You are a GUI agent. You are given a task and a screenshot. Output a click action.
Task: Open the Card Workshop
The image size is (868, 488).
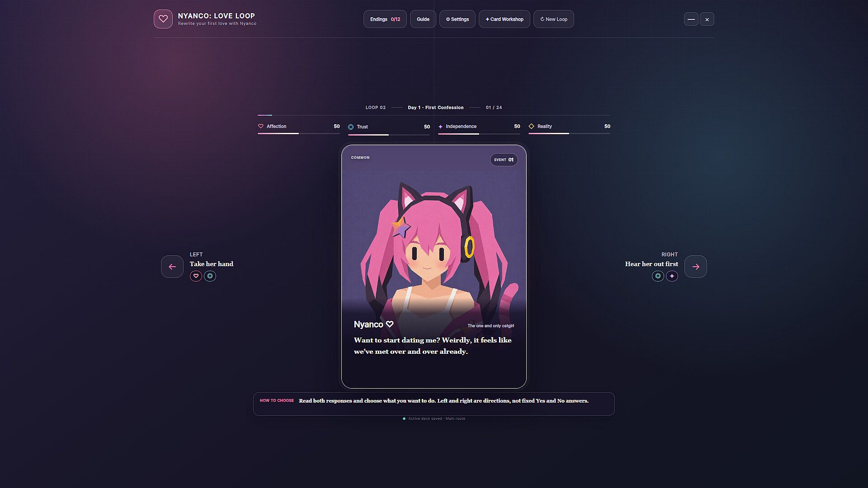point(504,19)
